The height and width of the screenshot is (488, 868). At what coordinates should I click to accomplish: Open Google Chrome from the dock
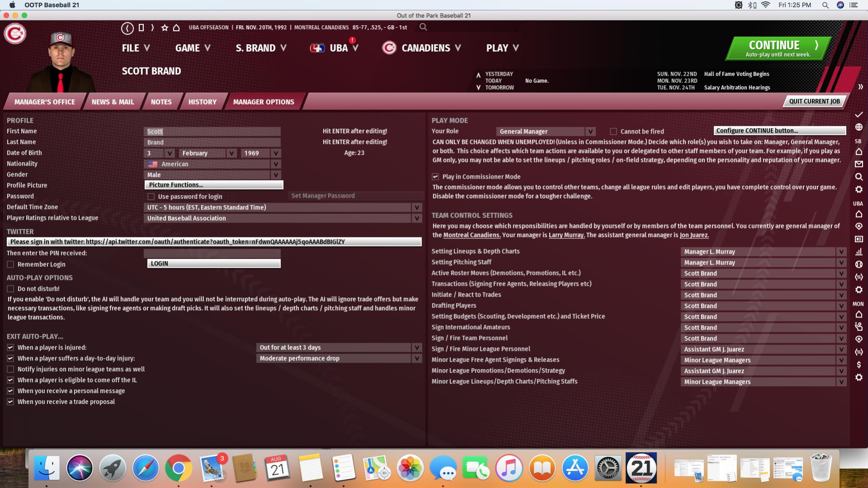(178, 468)
